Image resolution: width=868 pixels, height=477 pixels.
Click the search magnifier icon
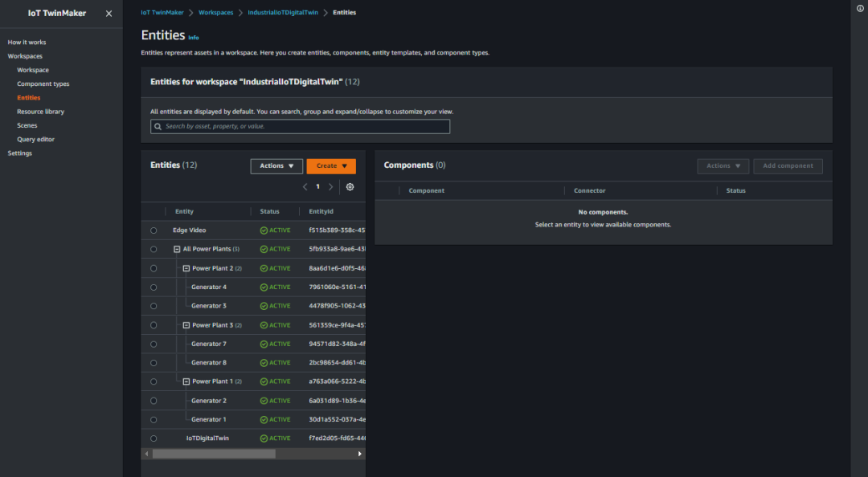158,126
